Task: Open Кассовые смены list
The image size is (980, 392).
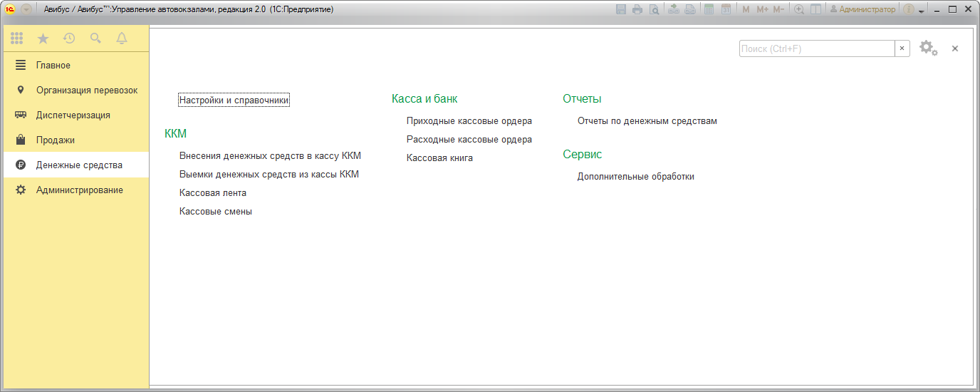Action: click(x=215, y=211)
